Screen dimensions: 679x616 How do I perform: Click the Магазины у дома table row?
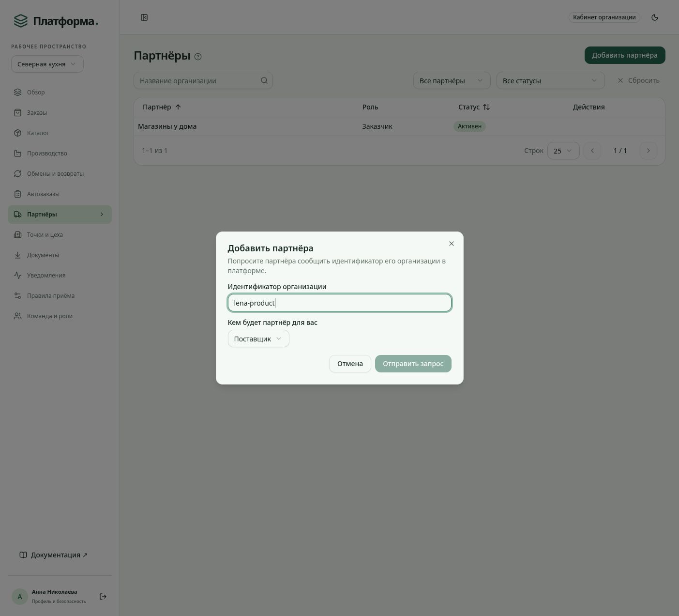pos(399,126)
